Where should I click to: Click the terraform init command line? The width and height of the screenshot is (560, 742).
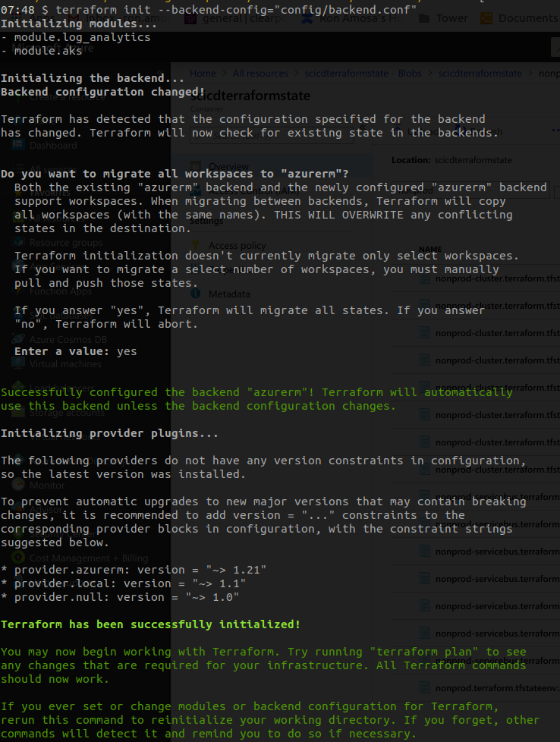click(x=208, y=9)
